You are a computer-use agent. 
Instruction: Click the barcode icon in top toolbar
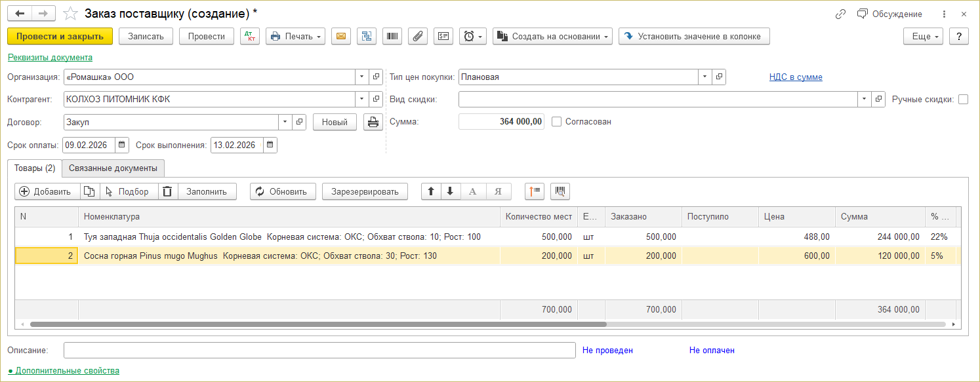tap(392, 37)
